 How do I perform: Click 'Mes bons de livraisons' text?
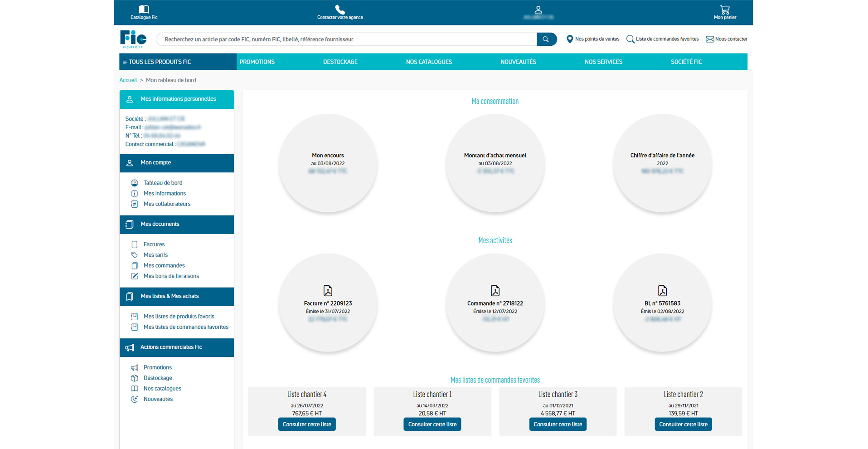(x=171, y=276)
